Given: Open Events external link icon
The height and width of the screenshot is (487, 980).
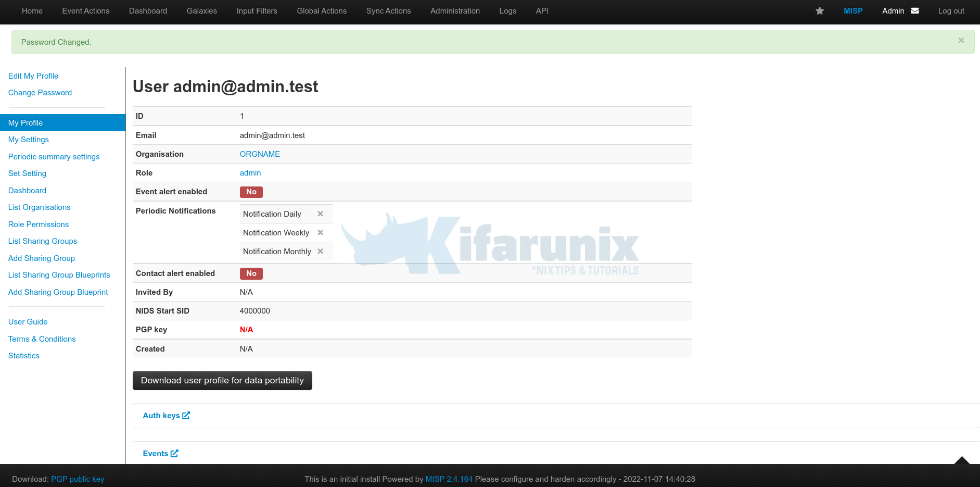Looking at the screenshot, I should [174, 454].
